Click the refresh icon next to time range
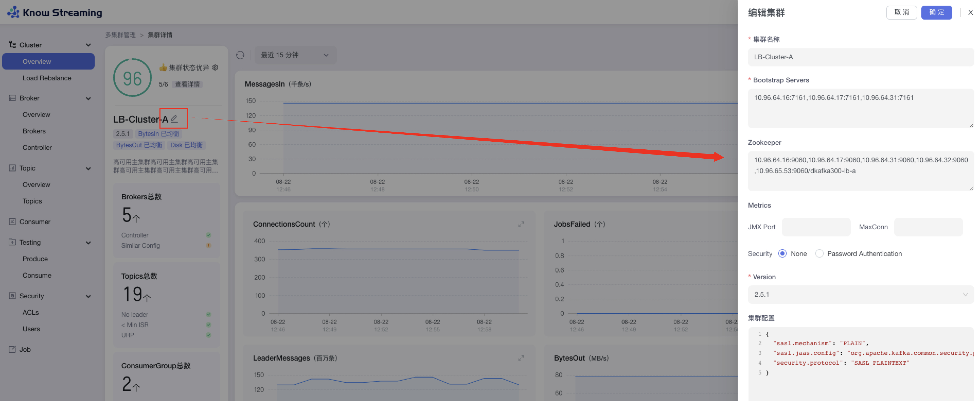Screen dimensions: 980x401 point(240,55)
